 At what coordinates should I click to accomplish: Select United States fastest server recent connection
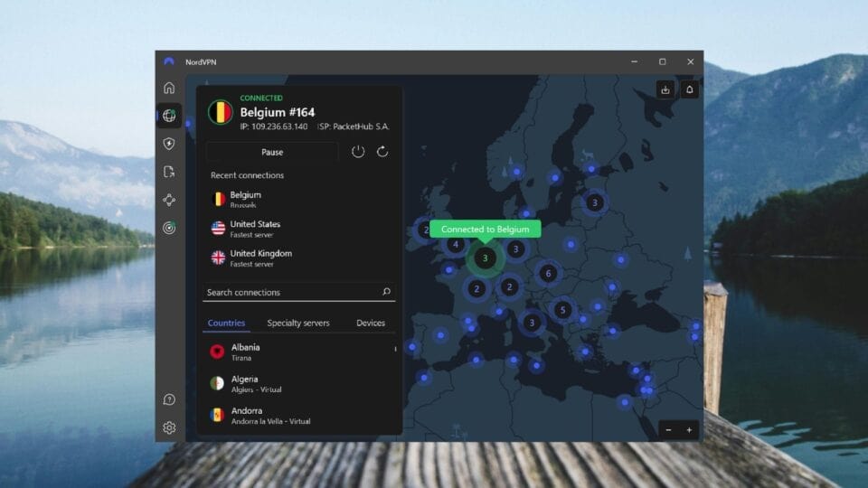pyautogui.click(x=299, y=229)
